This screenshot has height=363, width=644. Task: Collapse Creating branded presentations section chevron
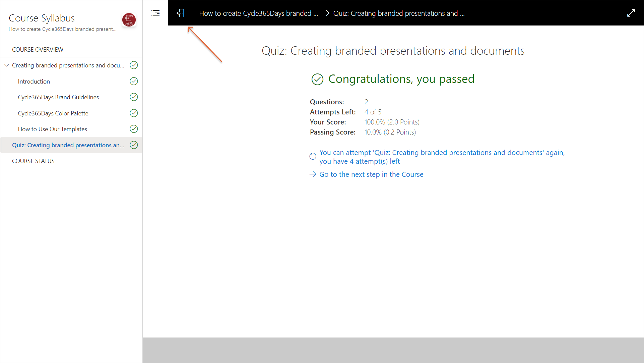[x=7, y=65]
